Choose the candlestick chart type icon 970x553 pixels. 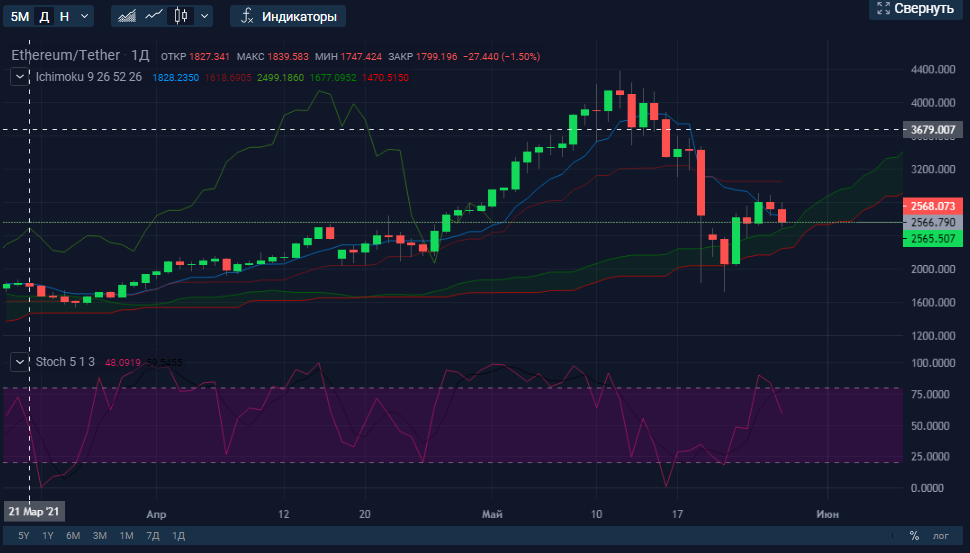pos(180,16)
